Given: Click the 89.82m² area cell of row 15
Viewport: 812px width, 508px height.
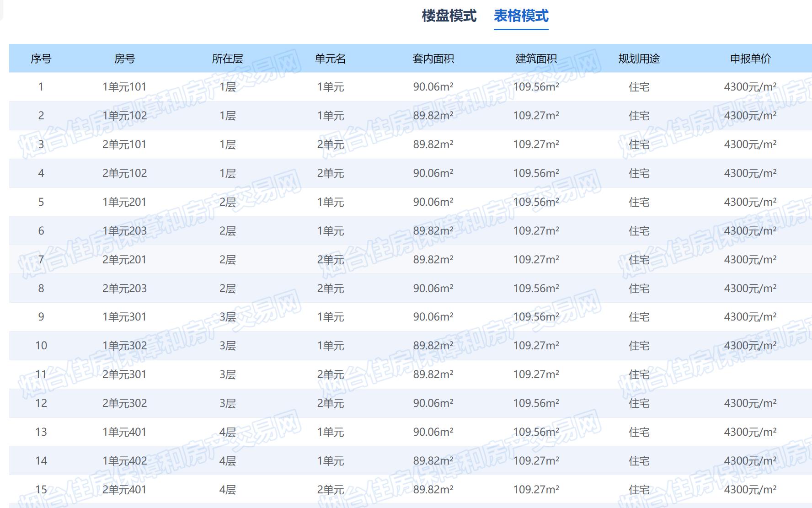Looking at the screenshot, I should coord(432,489).
